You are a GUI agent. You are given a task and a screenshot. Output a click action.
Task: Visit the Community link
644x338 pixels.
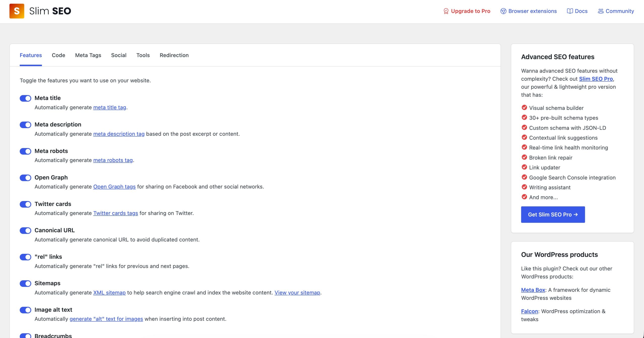click(x=616, y=11)
